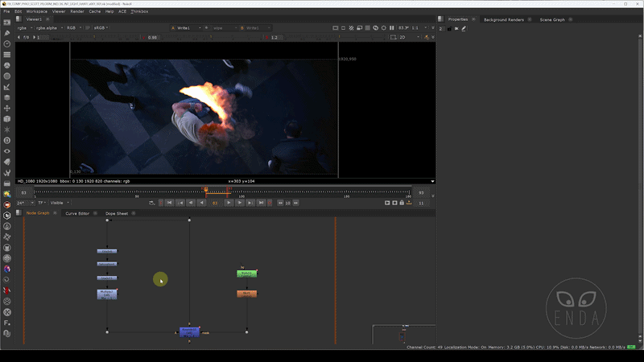Toggle the red in-point marker button
The image size is (644, 362).
(x=161, y=203)
